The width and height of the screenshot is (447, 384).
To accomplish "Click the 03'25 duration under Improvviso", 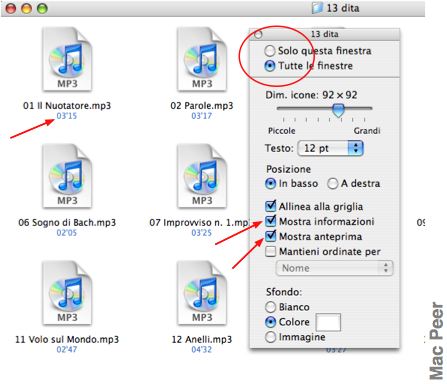I will (201, 233).
